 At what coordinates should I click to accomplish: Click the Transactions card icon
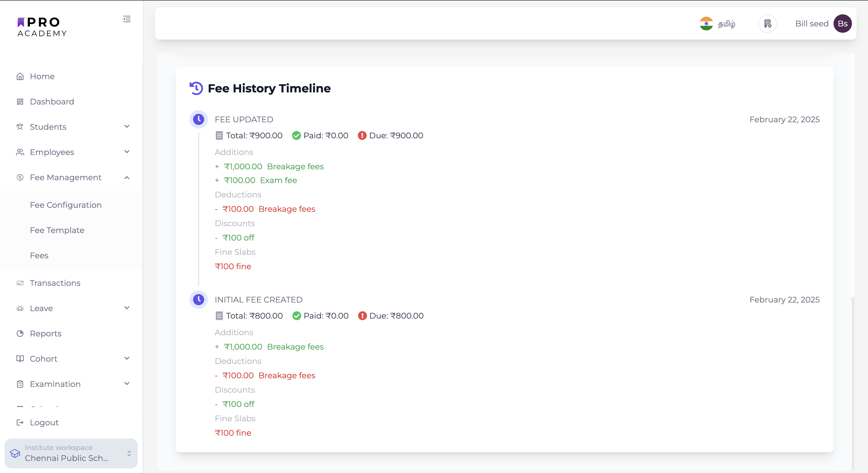click(x=20, y=283)
